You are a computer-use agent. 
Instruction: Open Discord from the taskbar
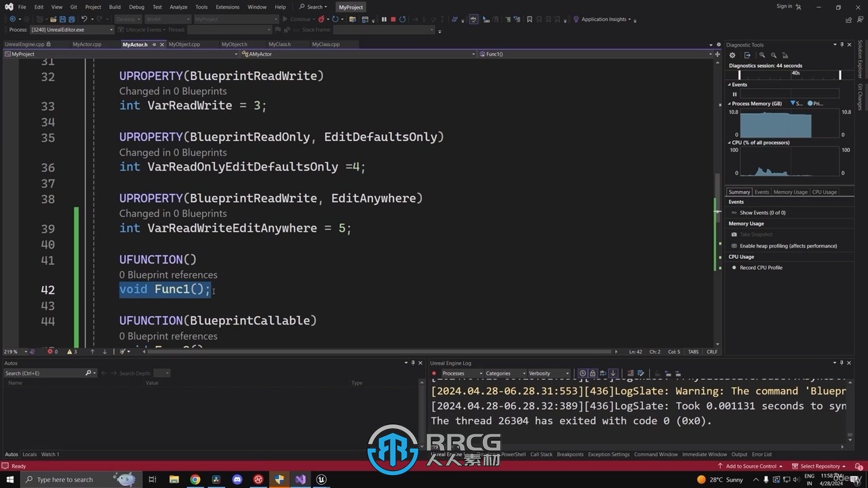point(237,479)
